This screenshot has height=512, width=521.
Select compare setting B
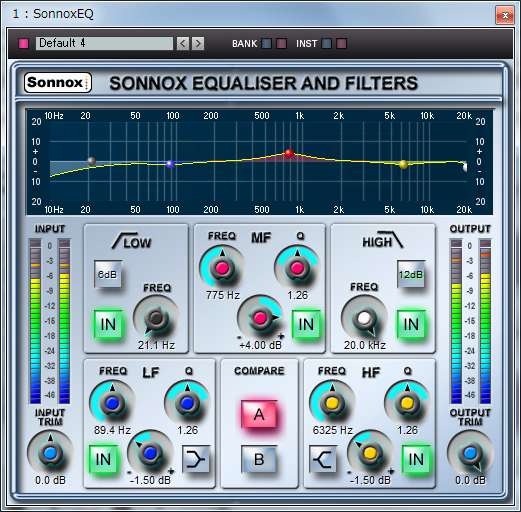(x=259, y=459)
